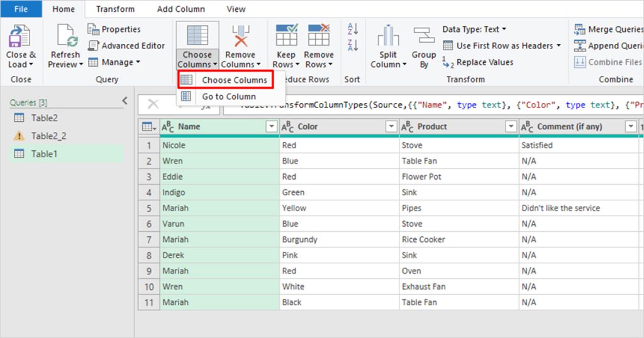Click Replace Values

coord(478,62)
